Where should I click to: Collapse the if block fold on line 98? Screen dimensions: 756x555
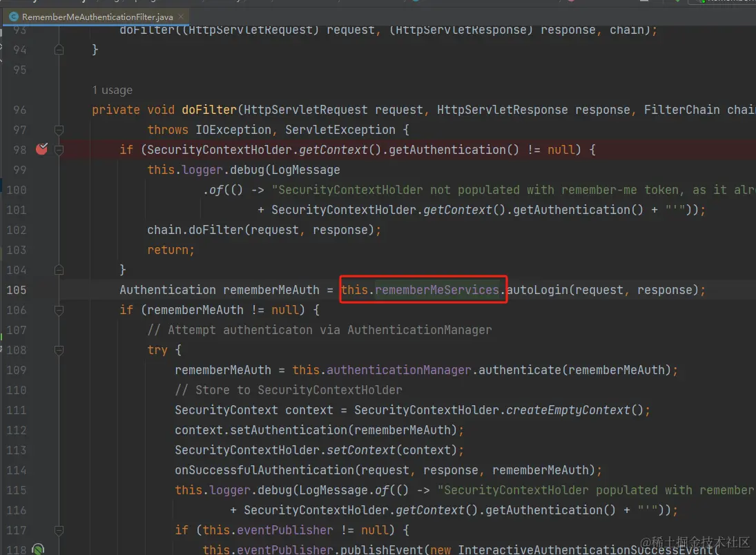click(x=59, y=150)
